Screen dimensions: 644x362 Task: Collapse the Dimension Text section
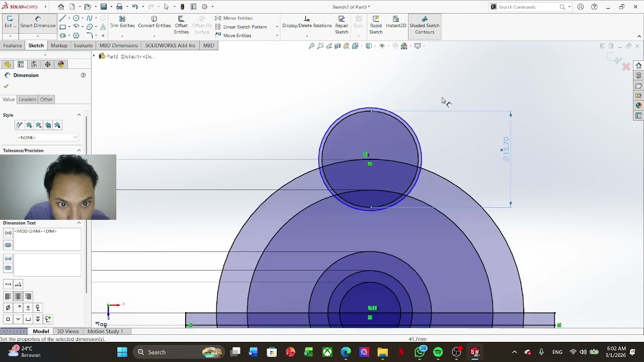tap(79, 223)
